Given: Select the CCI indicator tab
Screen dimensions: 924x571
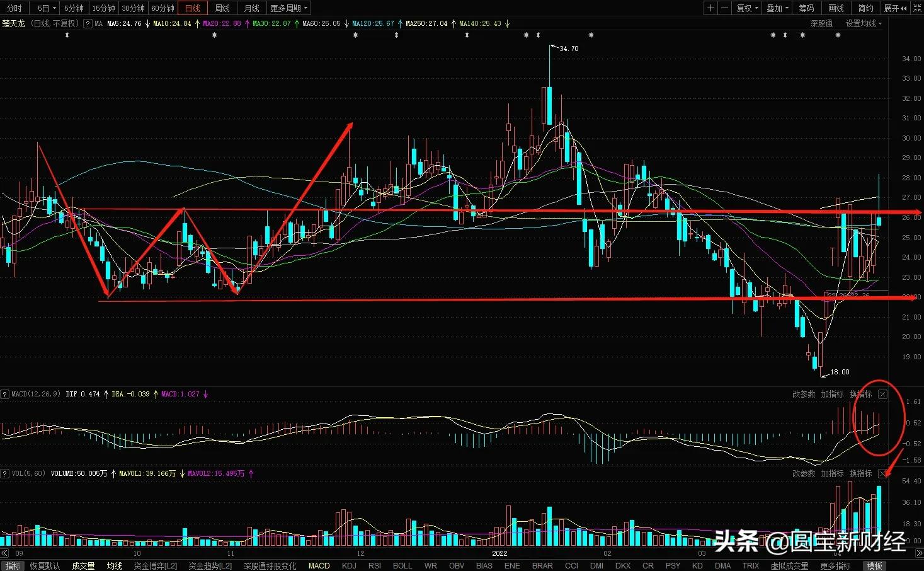Looking at the screenshot, I should coord(571,566).
